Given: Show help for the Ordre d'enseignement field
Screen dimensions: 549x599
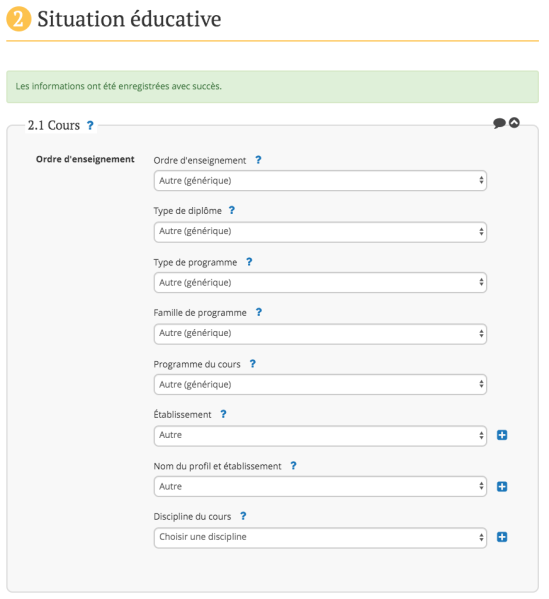Looking at the screenshot, I should point(258,160).
